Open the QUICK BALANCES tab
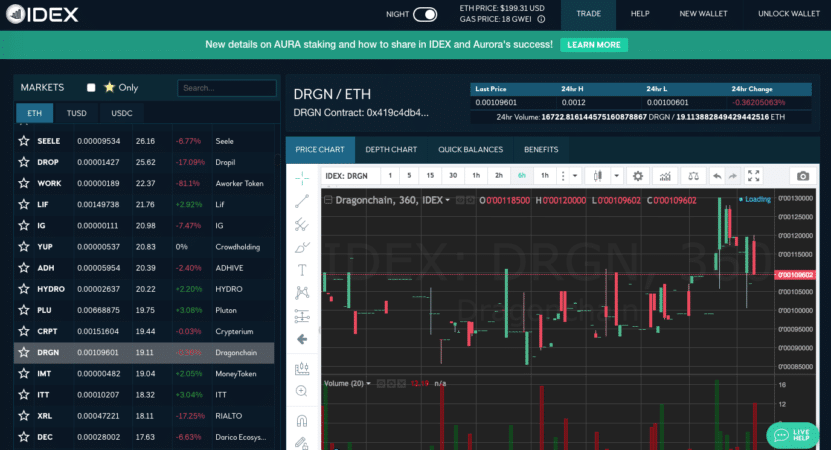Screen dimensions: 831x450 tap(471, 149)
